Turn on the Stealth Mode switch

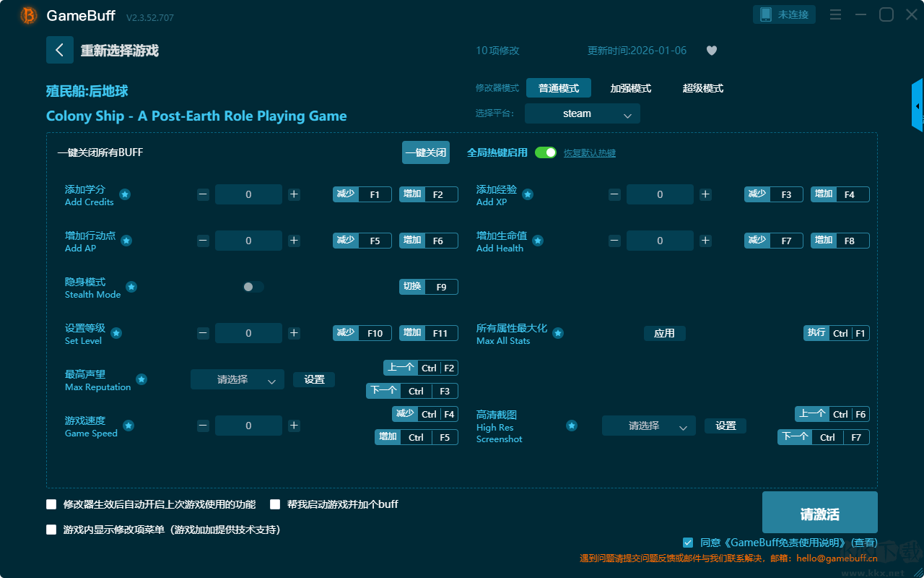253,287
